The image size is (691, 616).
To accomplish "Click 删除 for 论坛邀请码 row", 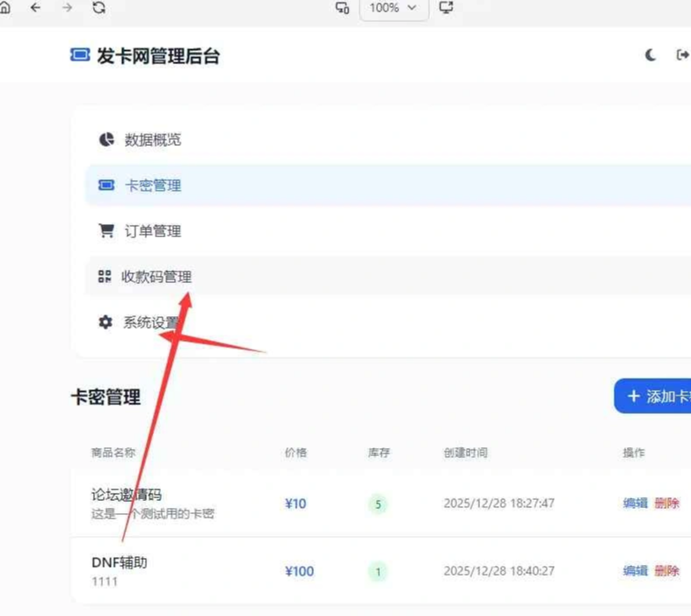I will point(666,503).
